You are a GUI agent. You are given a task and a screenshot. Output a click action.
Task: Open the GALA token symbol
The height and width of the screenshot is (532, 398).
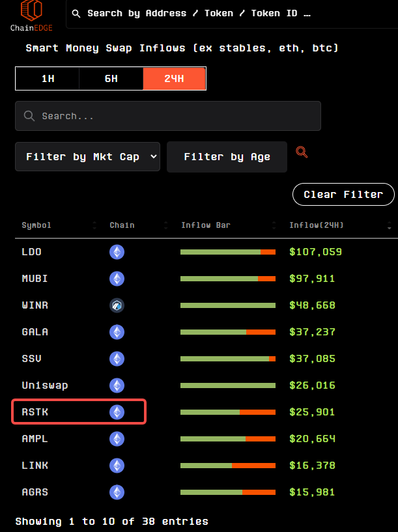(x=35, y=332)
